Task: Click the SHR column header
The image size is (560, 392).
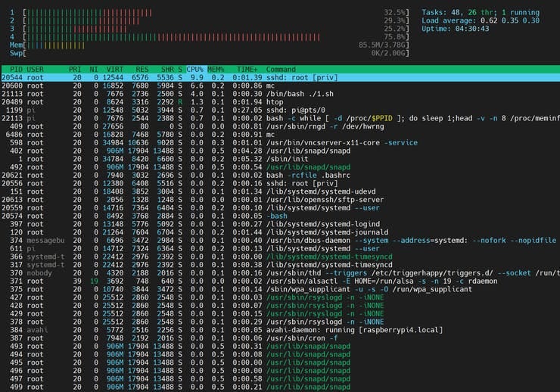Action: click(167, 70)
